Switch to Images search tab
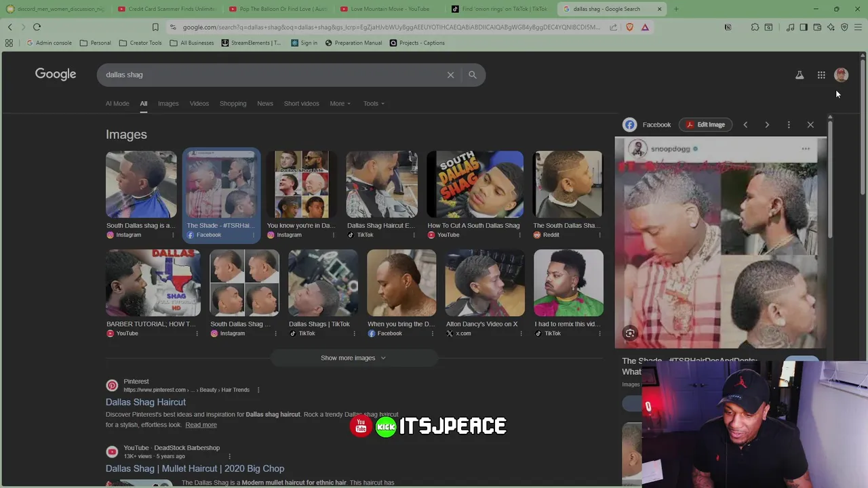Viewport: 868px width, 488px height. pos(168,104)
